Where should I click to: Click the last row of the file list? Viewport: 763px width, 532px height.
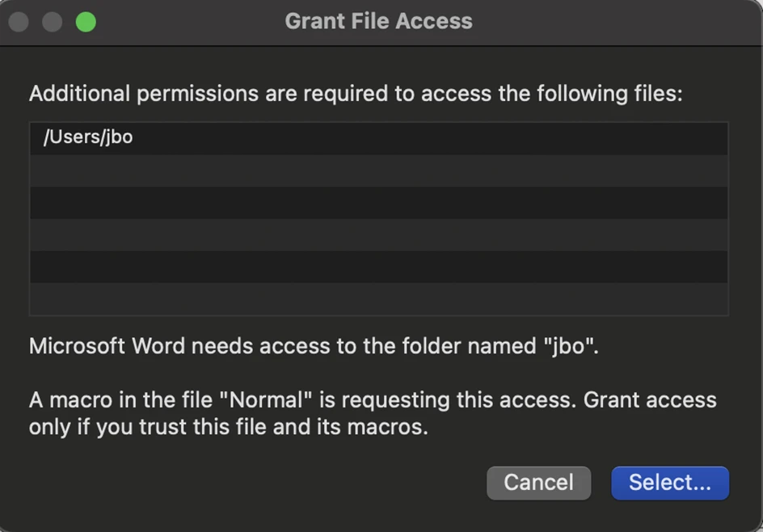pyautogui.click(x=378, y=299)
